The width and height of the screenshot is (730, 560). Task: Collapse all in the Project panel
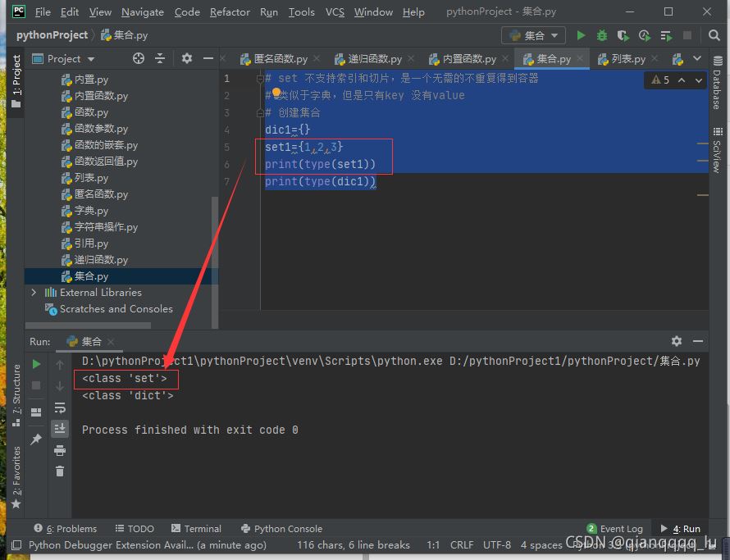(160, 58)
